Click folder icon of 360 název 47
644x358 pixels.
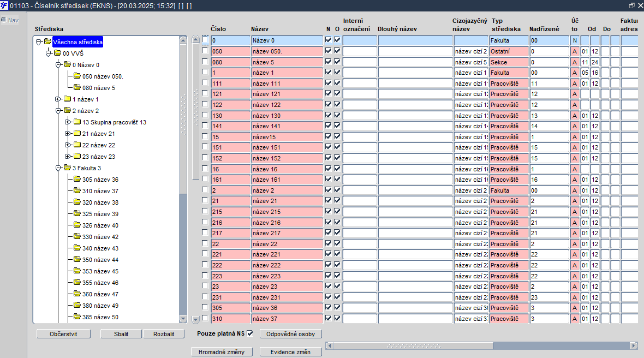[x=77, y=294]
